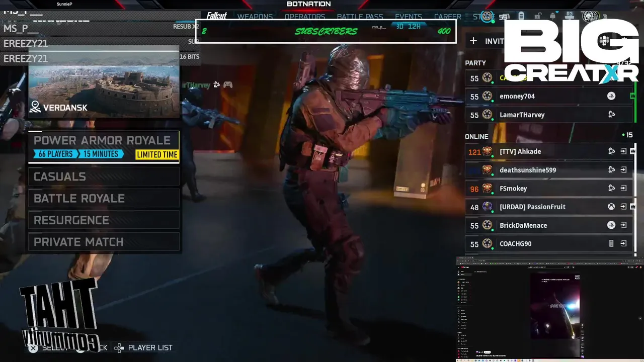Join [URDAD] PassionFruit via the join icon

[x=623, y=207]
